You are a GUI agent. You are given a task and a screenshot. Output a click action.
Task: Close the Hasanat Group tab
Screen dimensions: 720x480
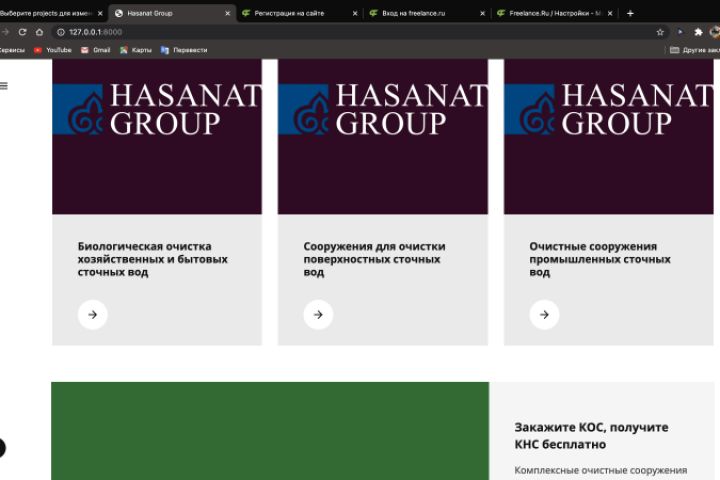[227, 14]
